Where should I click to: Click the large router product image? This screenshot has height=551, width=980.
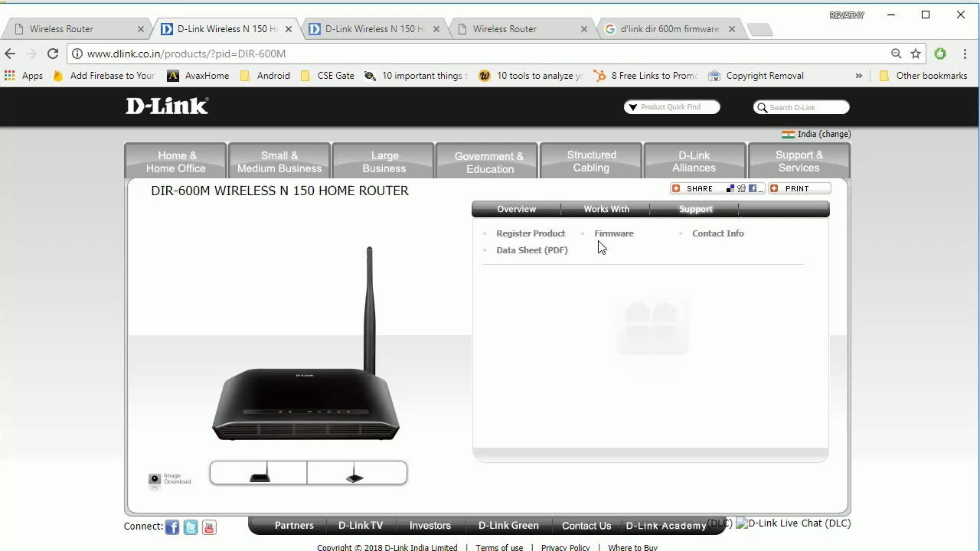[306, 344]
